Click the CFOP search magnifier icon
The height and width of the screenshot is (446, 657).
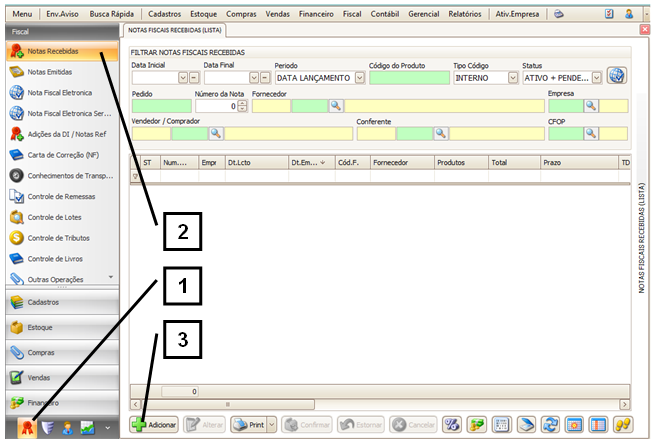591,132
